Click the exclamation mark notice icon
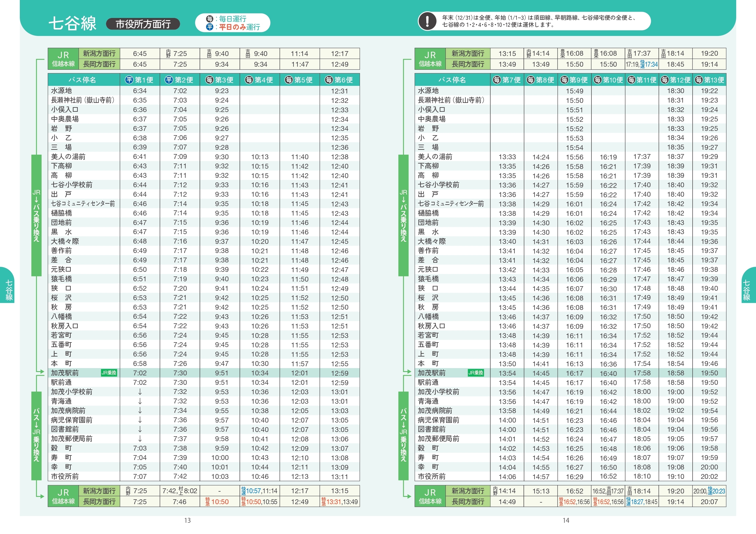 [x=427, y=21]
